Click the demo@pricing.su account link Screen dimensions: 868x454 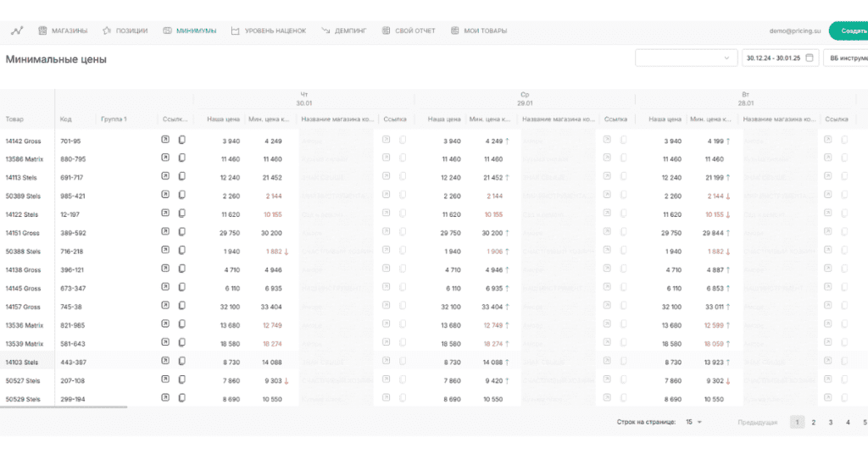[795, 30]
